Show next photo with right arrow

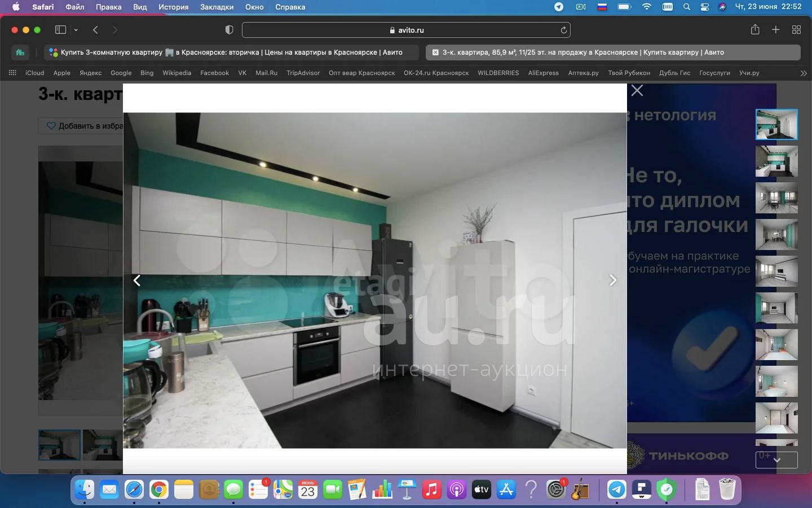pos(613,281)
